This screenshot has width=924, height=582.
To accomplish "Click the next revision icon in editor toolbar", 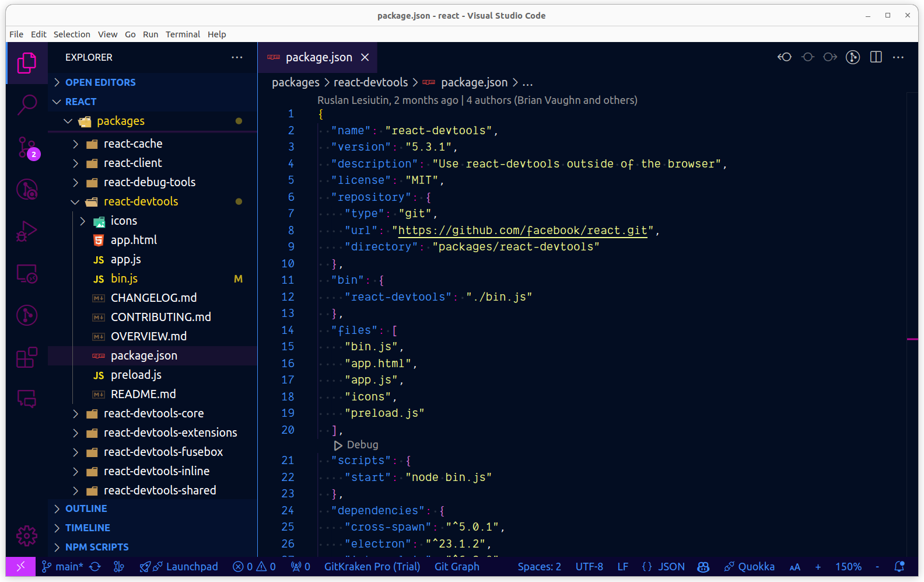I will (830, 57).
